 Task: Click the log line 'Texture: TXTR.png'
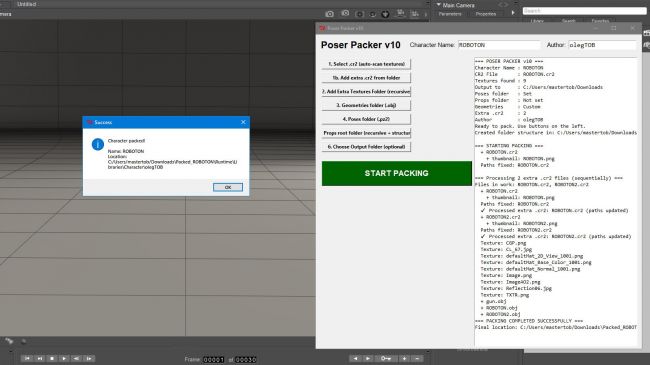point(504,295)
